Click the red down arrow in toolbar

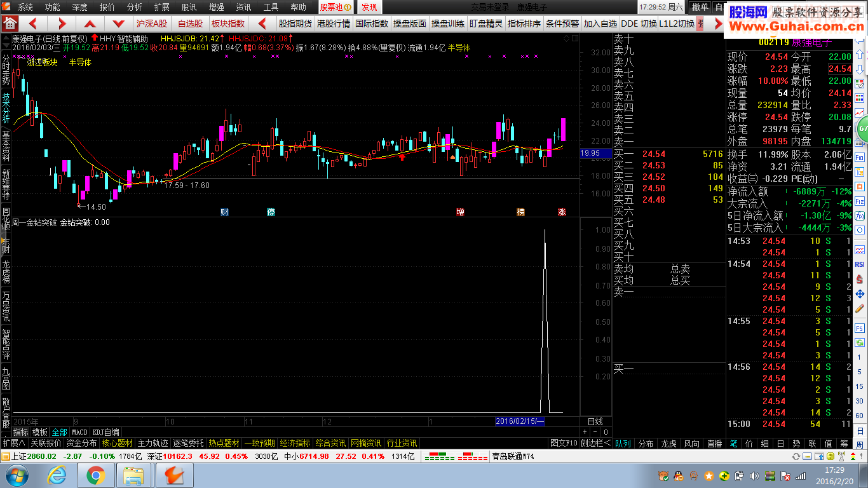click(x=119, y=24)
